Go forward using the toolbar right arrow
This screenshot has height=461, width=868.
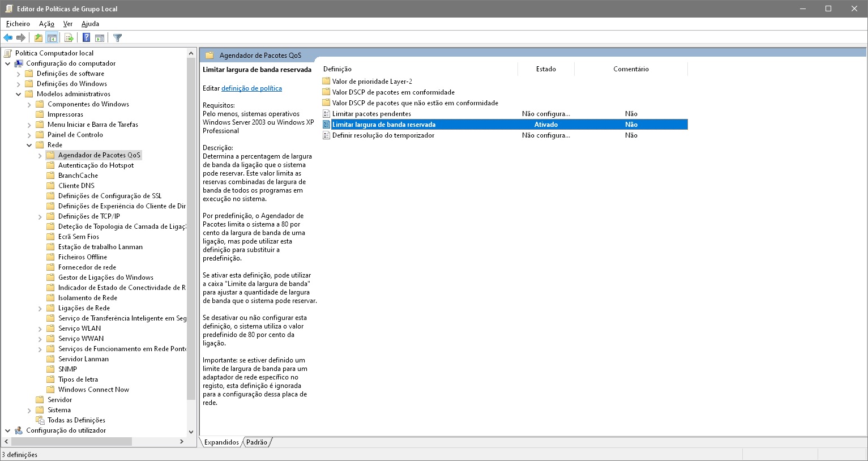pos(21,38)
